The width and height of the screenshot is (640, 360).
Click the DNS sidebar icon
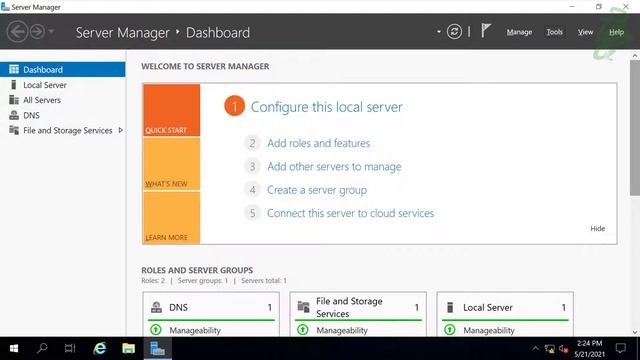tap(14, 115)
